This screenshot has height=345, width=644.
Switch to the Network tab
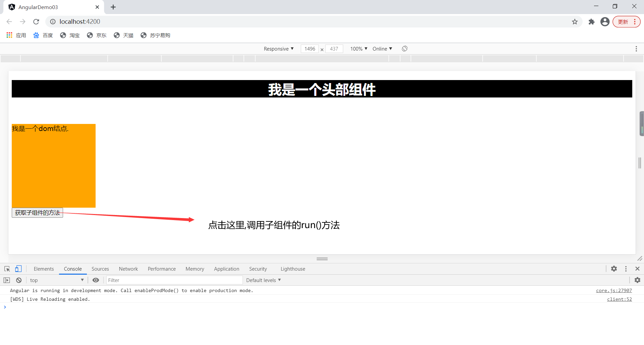coord(128,269)
